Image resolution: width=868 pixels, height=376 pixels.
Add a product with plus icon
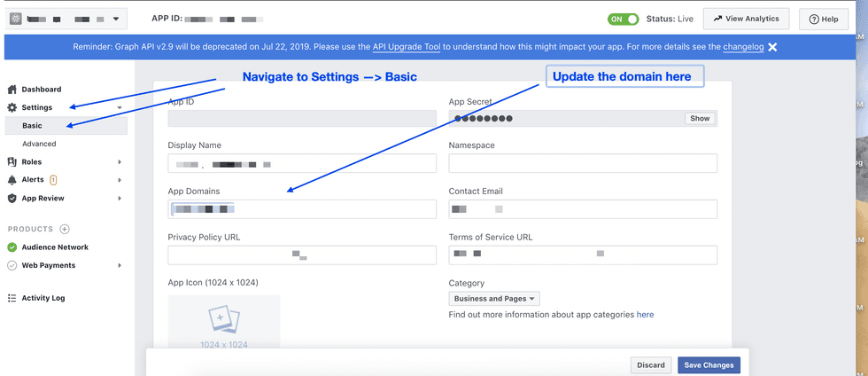pos(65,229)
